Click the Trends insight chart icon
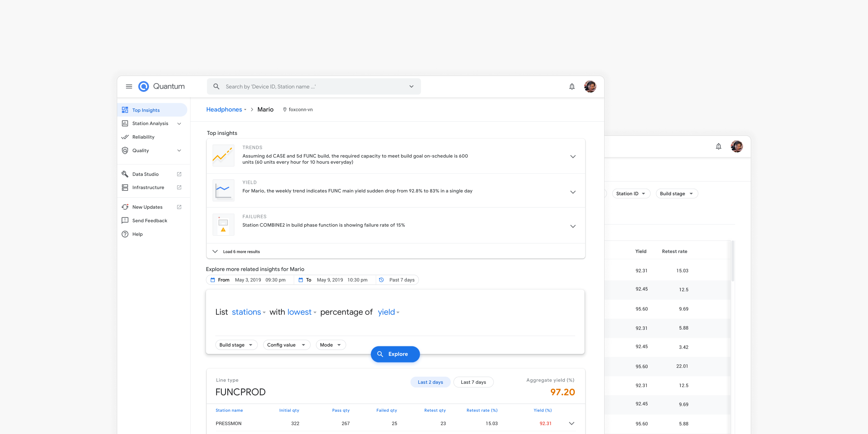868x434 pixels. [224, 156]
